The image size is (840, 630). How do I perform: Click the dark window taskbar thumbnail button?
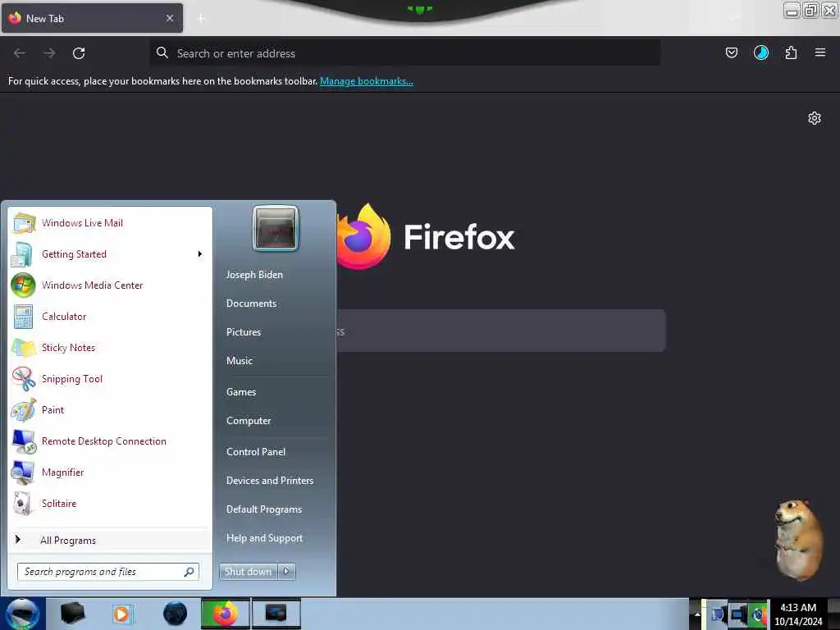click(276, 614)
